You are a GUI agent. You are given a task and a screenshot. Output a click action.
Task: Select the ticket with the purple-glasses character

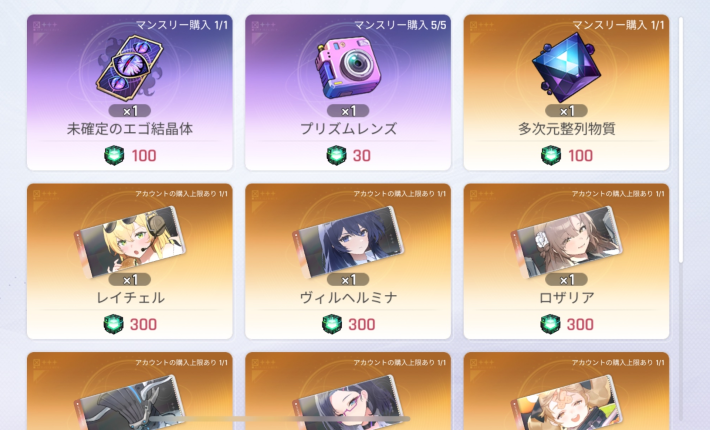pyautogui.click(x=348, y=403)
